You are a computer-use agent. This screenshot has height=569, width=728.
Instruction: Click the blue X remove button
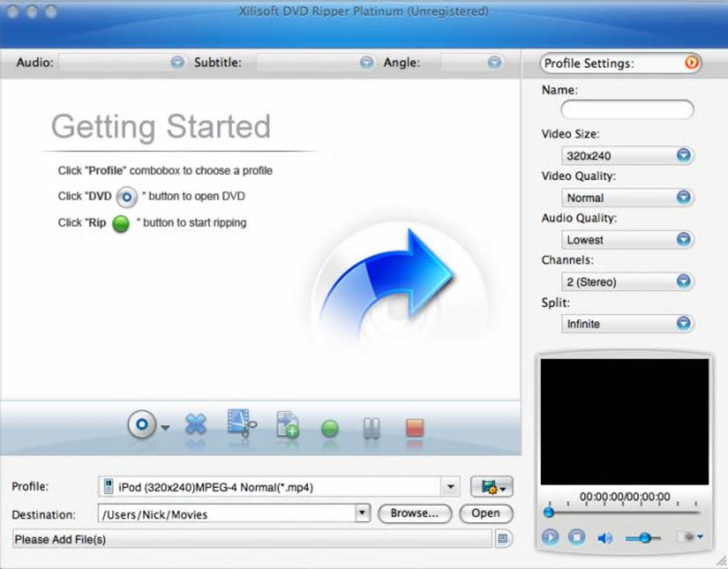(x=196, y=424)
